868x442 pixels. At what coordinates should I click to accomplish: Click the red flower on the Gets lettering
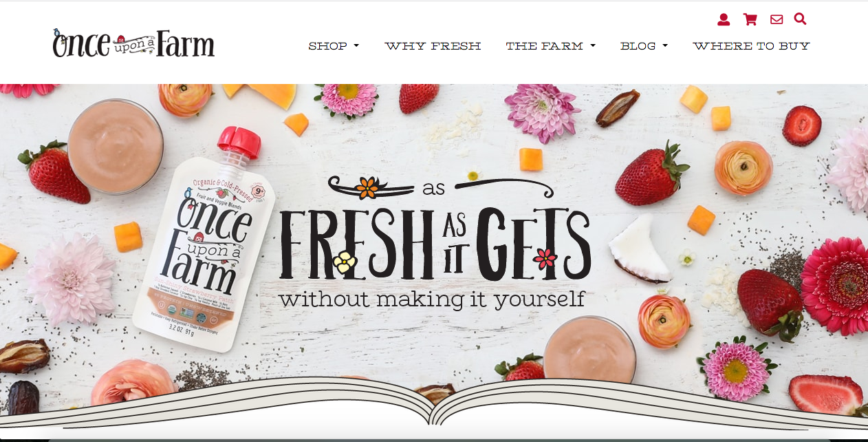click(x=545, y=259)
